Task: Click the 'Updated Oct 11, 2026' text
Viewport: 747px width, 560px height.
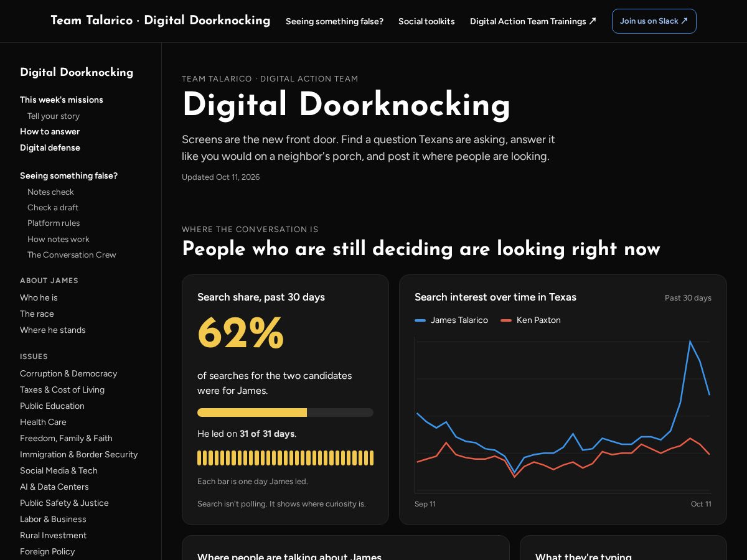Action: [221, 177]
